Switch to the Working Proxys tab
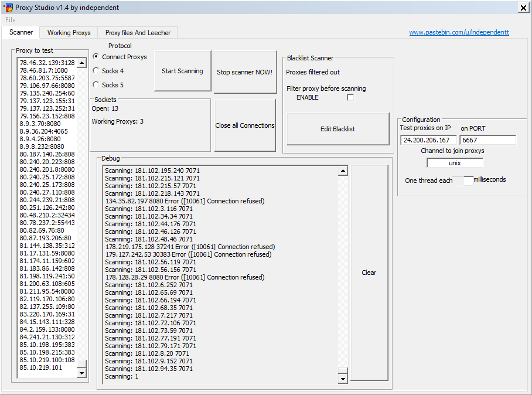The height and width of the screenshot is (395, 532). pos(69,33)
